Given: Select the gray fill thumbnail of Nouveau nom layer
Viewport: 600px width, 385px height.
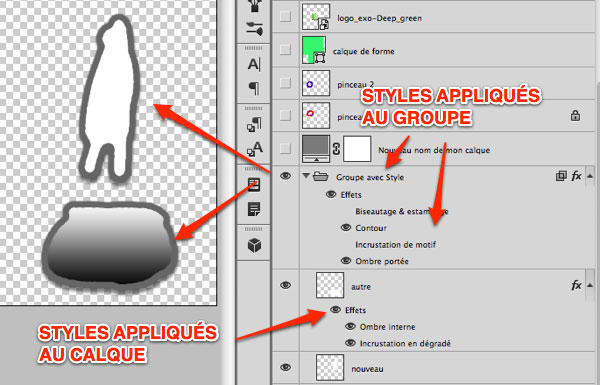Looking at the screenshot, I should [316, 148].
